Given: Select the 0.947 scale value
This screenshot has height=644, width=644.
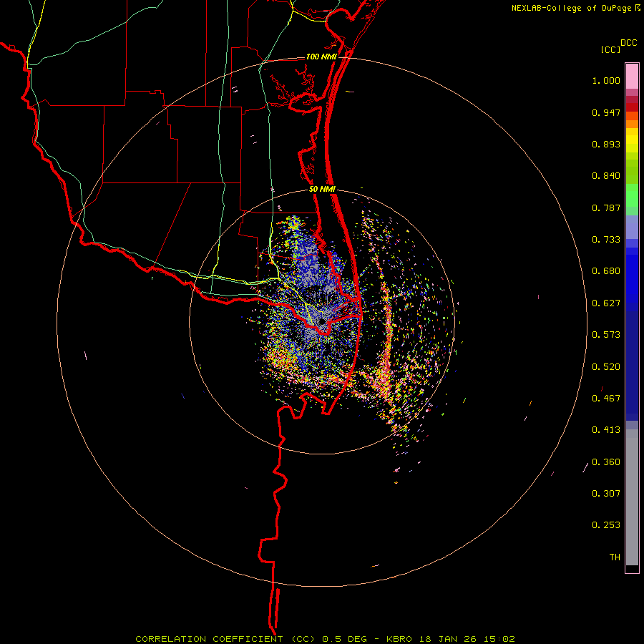Looking at the screenshot, I should tap(606, 112).
